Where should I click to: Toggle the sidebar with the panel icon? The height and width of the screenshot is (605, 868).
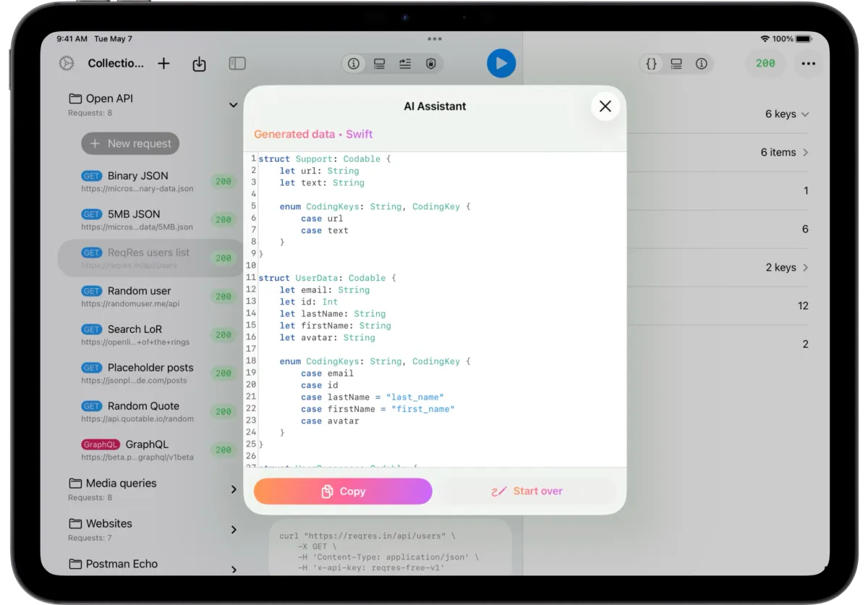(237, 64)
